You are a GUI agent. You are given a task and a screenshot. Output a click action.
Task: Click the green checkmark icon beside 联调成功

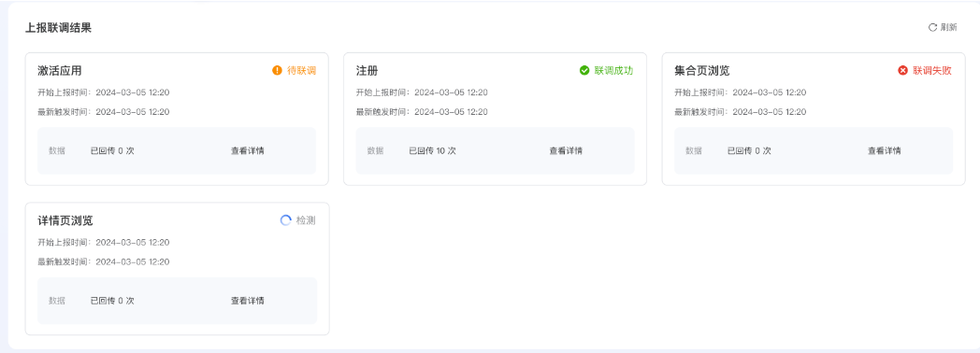[584, 70]
